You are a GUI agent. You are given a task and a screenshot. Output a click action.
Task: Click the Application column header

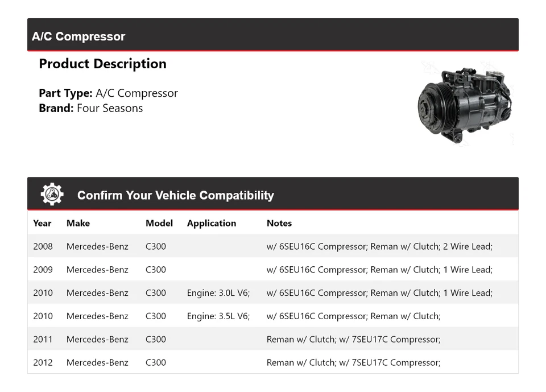(x=211, y=223)
